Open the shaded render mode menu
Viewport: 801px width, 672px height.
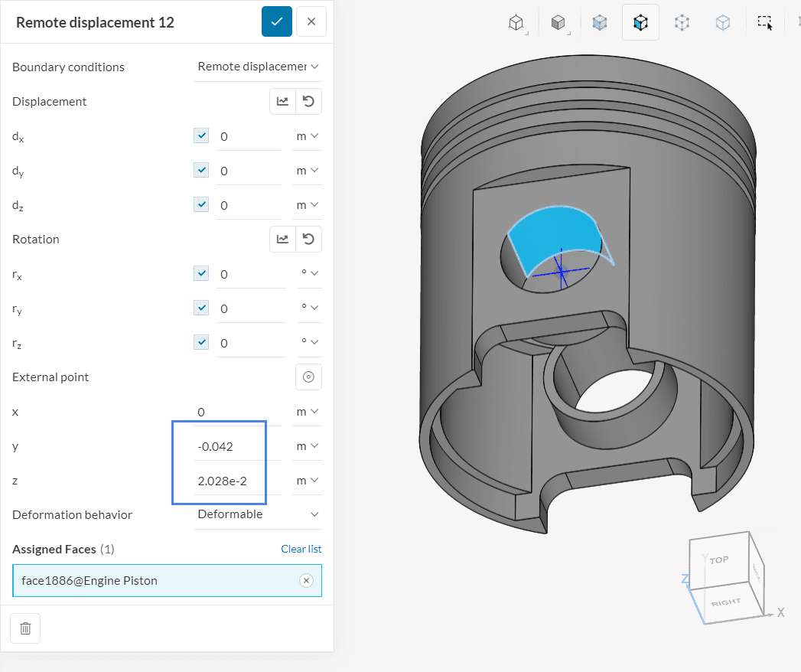point(559,23)
